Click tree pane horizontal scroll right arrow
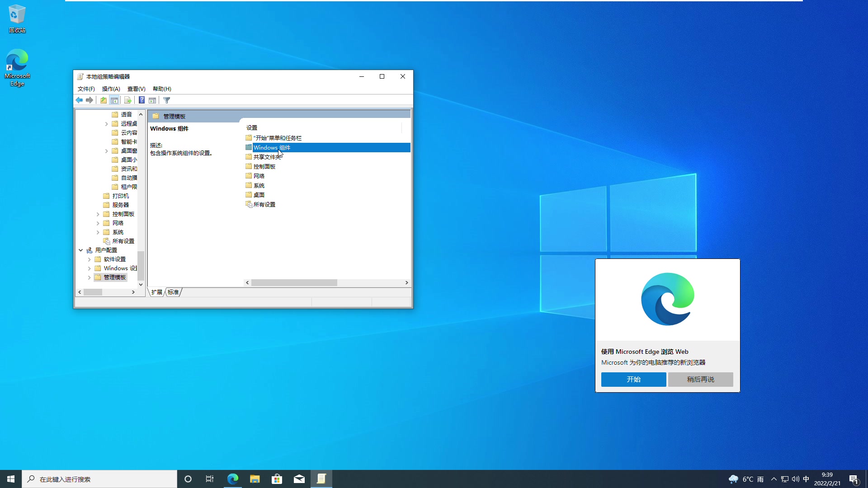 pyautogui.click(x=133, y=292)
